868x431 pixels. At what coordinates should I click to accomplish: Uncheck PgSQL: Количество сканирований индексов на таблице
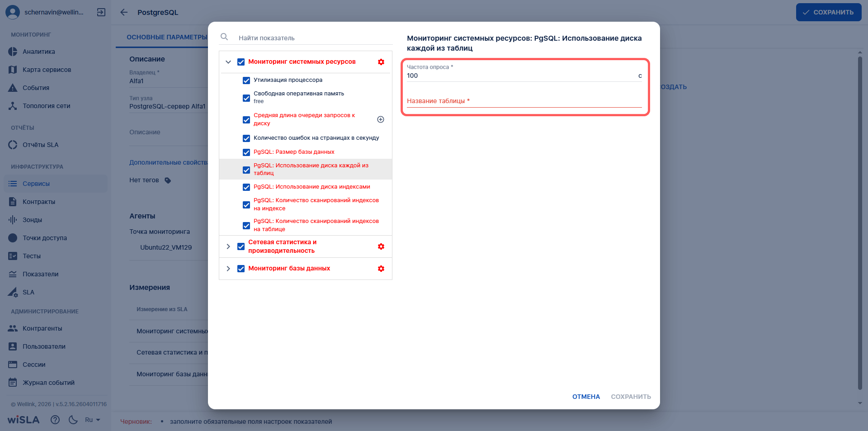[x=246, y=226]
